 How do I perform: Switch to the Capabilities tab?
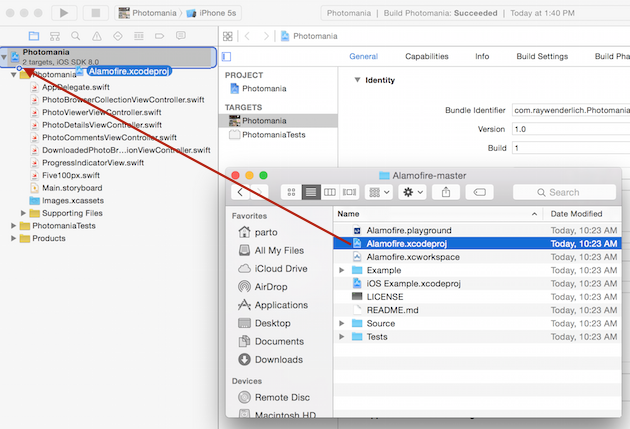pos(427,57)
